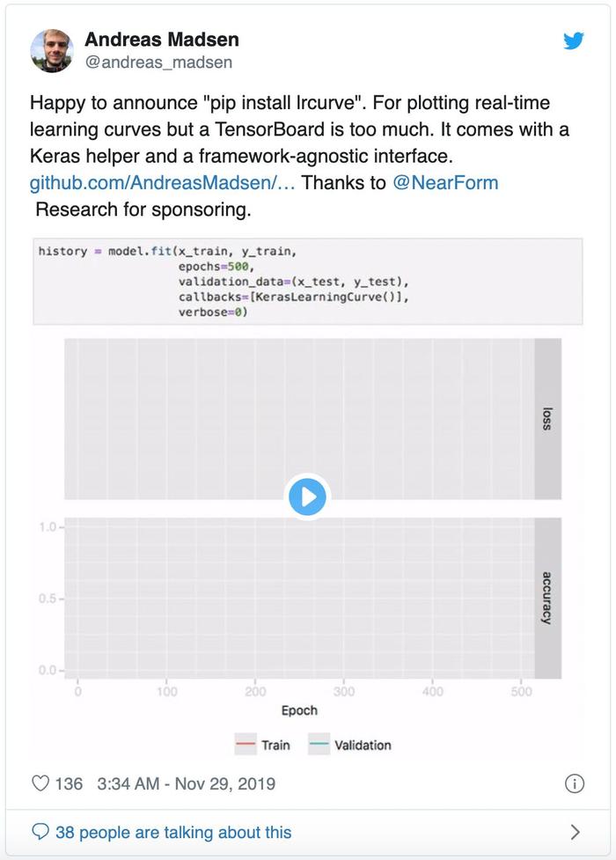This screenshot has width=616, height=860.
Task: Open Andreas Madsen's profile picture
Action: 52,50
